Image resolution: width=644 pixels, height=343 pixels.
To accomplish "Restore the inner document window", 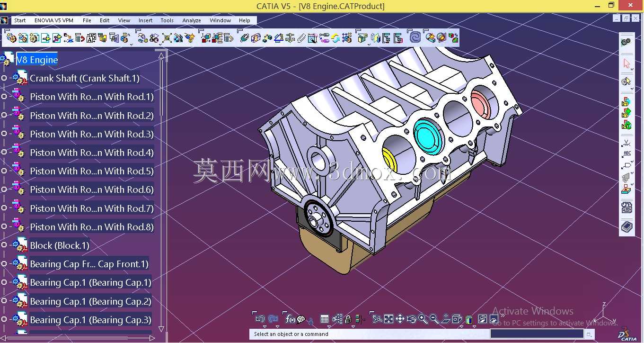I will coord(626,18).
